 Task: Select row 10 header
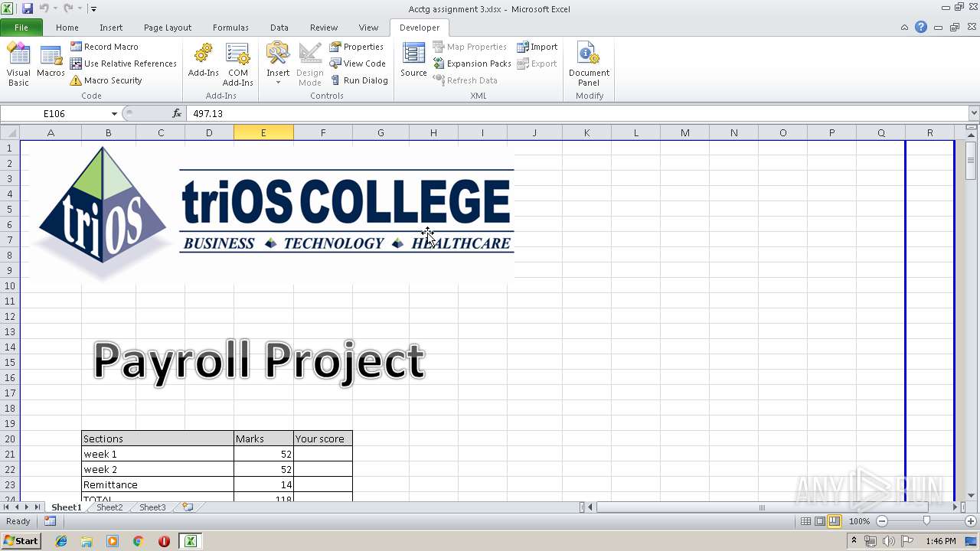(x=10, y=285)
